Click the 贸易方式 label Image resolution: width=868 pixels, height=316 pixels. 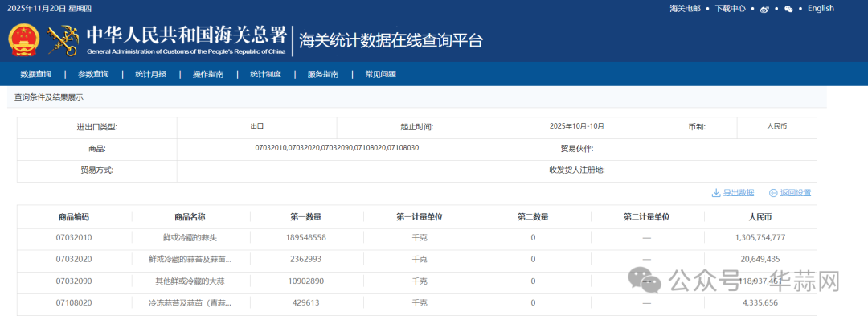[x=97, y=170]
